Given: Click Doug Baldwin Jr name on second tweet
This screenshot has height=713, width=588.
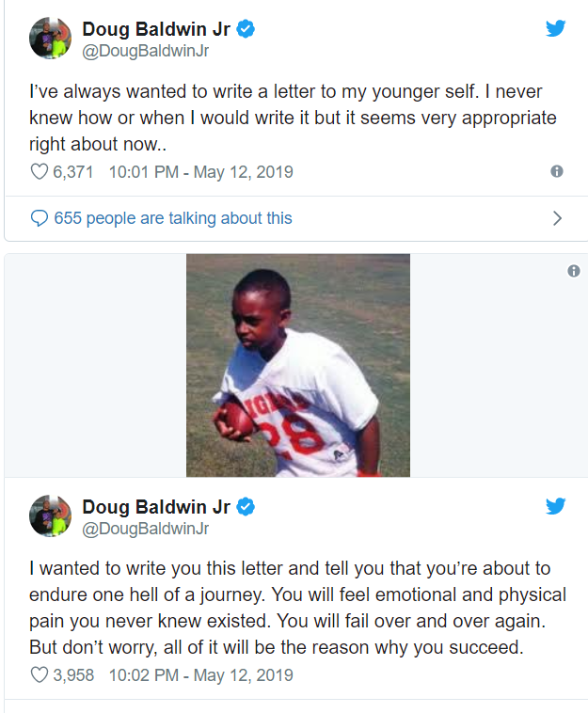Looking at the screenshot, I should (x=156, y=507).
